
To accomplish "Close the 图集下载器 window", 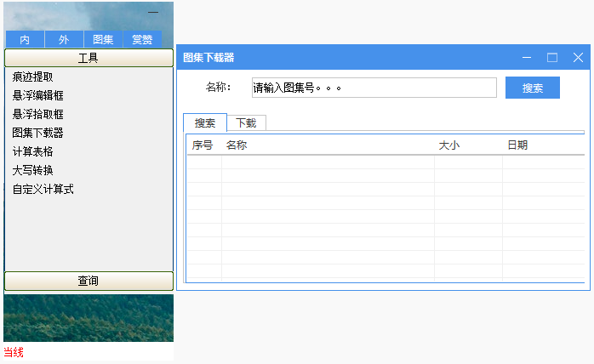I will 578,58.
